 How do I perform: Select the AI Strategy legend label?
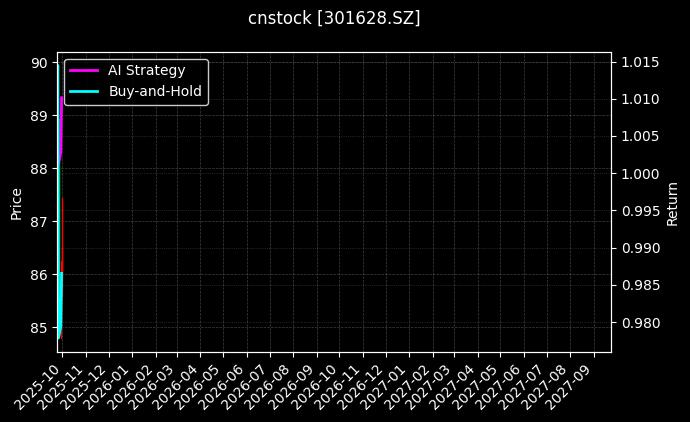[x=146, y=70]
